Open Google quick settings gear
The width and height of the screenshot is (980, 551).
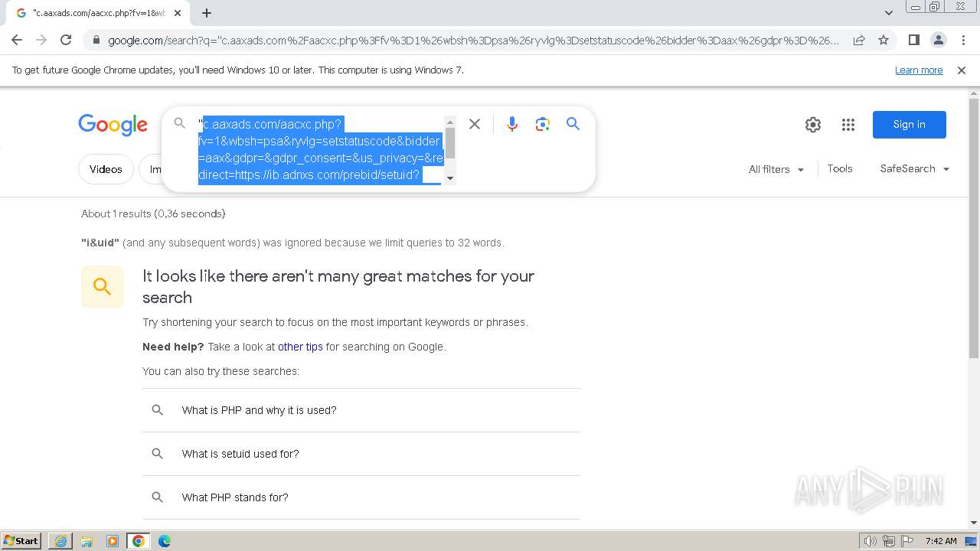(x=813, y=125)
